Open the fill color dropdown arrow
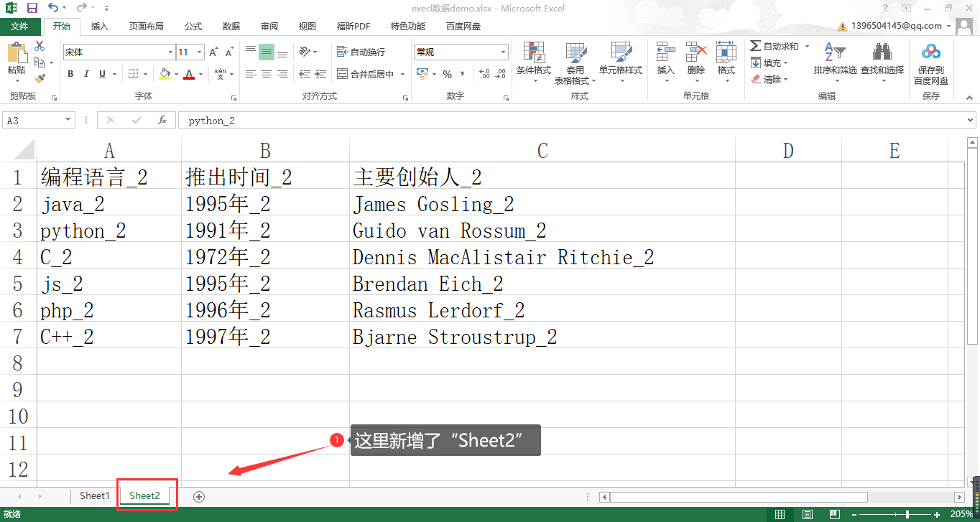This screenshot has height=522, width=980. pos(177,74)
